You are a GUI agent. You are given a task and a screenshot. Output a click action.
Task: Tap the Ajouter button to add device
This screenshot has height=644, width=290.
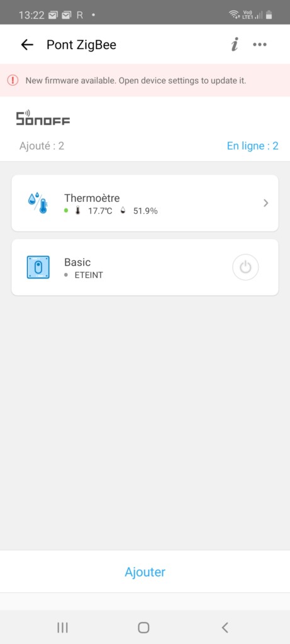[145, 572]
